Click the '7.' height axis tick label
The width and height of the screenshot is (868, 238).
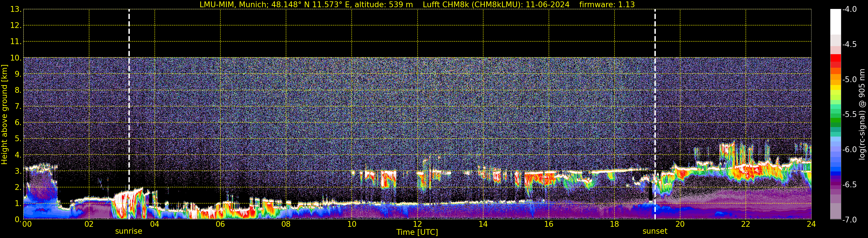coord(18,107)
